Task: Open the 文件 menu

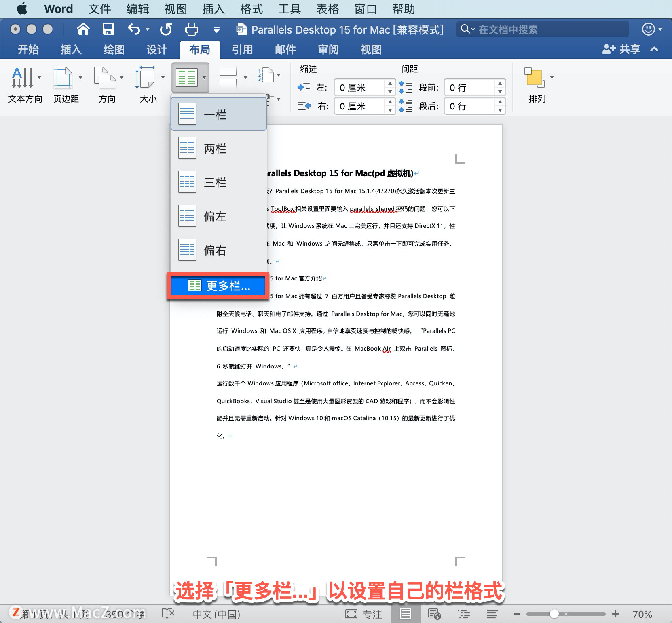Action: coord(99,9)
